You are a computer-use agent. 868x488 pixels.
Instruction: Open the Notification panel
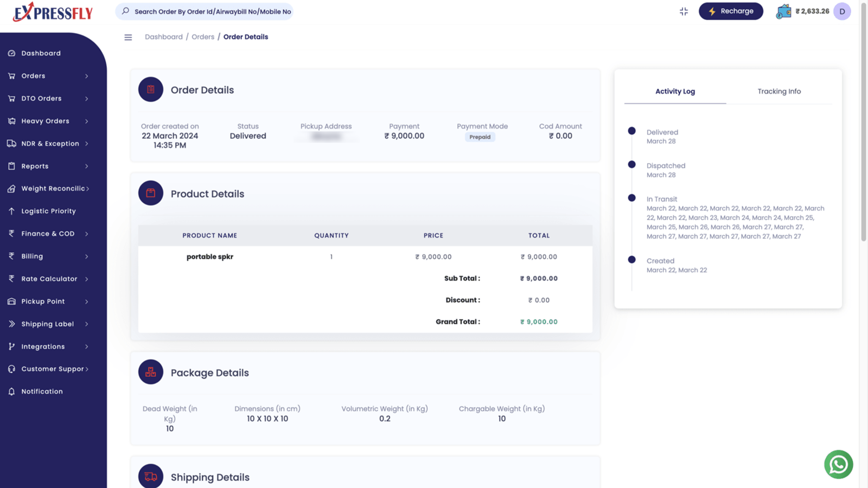42,391
